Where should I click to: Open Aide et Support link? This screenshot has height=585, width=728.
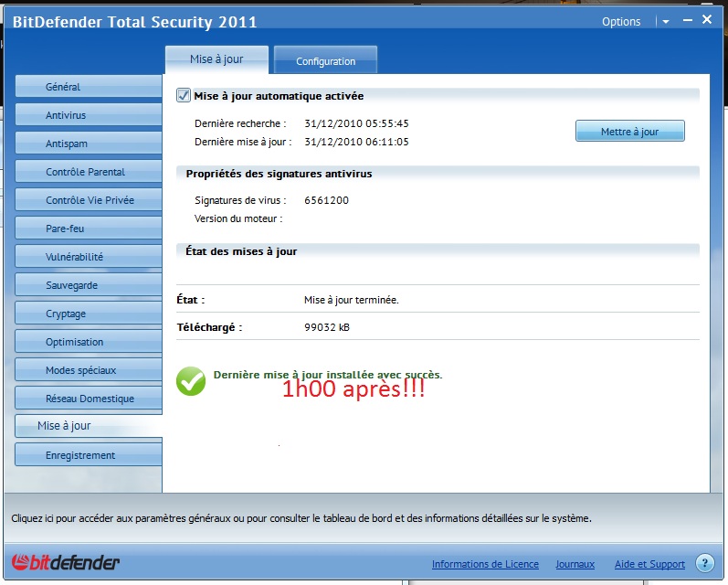coord(649,564)
